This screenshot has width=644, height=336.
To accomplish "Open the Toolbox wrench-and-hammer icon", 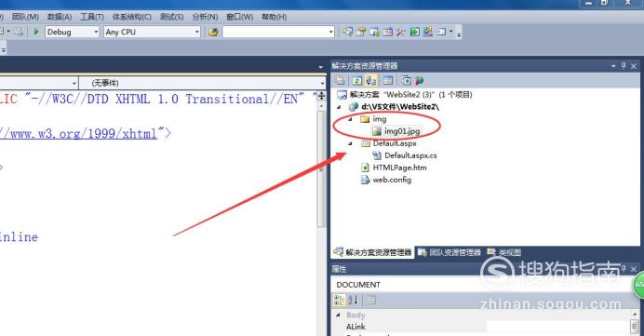I will [401, 32].
